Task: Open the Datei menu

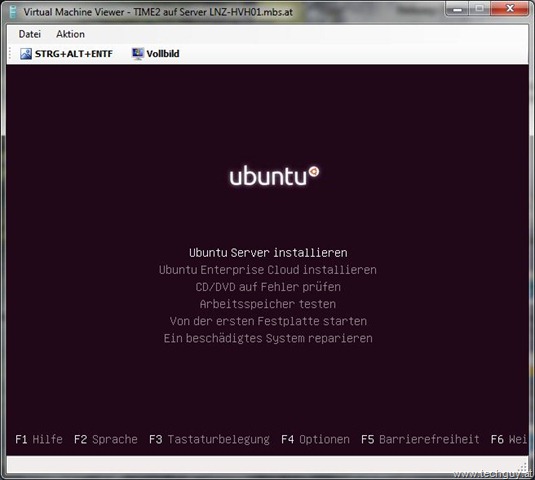Action: click(x=30, y=34)
